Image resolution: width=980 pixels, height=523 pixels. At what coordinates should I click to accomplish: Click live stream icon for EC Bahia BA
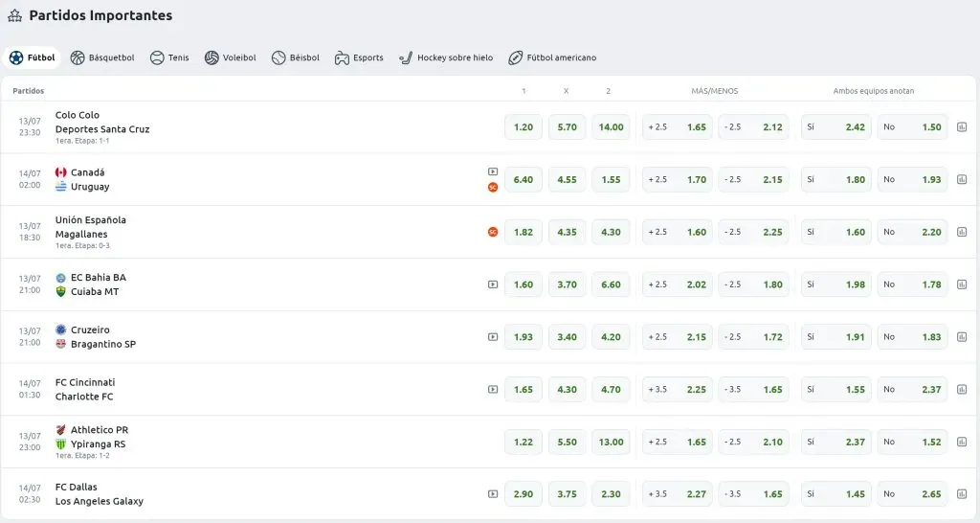click(x=493, y=284)
